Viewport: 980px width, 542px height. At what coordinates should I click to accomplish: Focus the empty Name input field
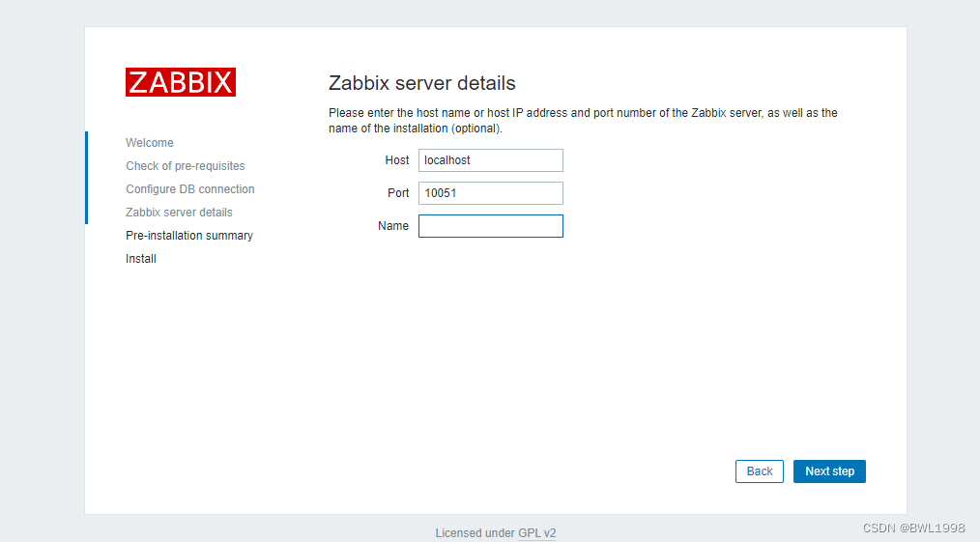coord(491,226)
